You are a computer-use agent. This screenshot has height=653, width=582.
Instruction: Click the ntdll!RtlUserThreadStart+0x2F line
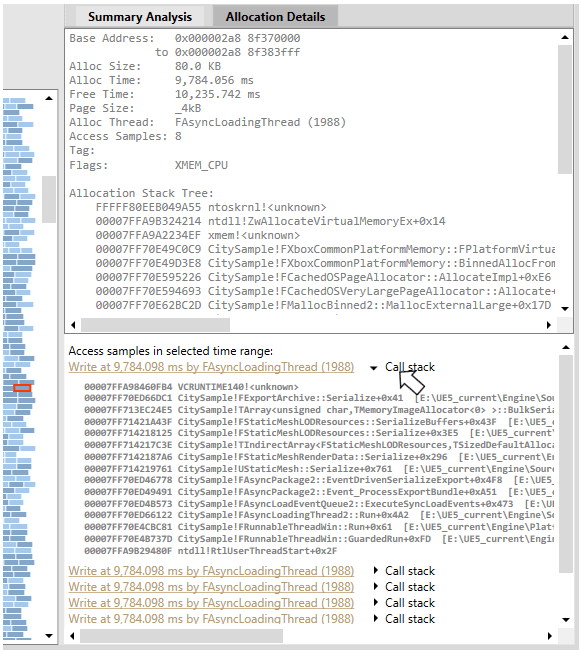point(211,551)
